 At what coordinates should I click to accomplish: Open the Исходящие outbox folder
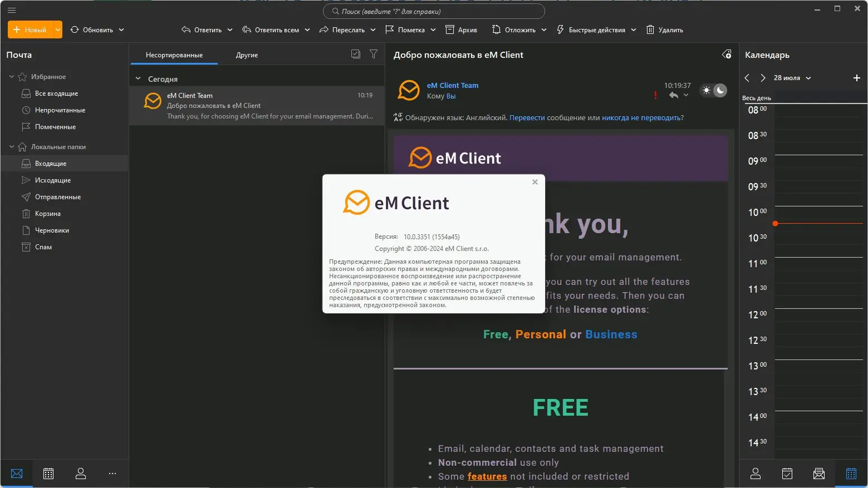pos(65,180)
